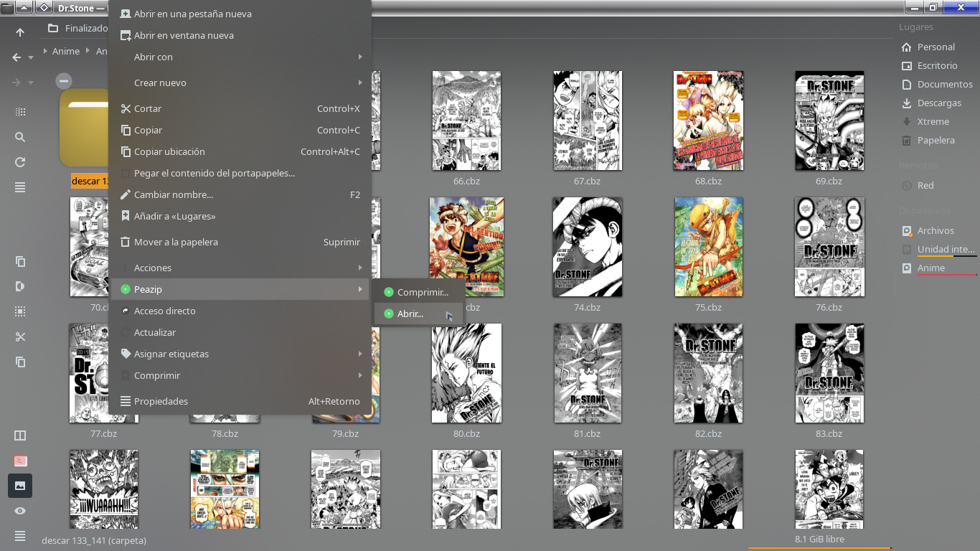This screenshot has width=980, height=551.
Task: Select the Peazip menu entry
Action: click(240, 289)
